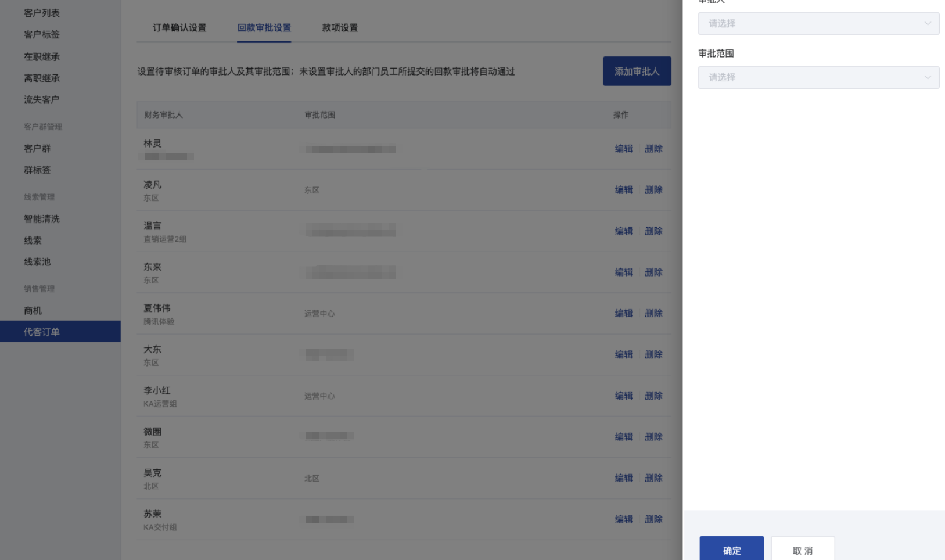Delete approver 苏茉 row

pos(653,520)
